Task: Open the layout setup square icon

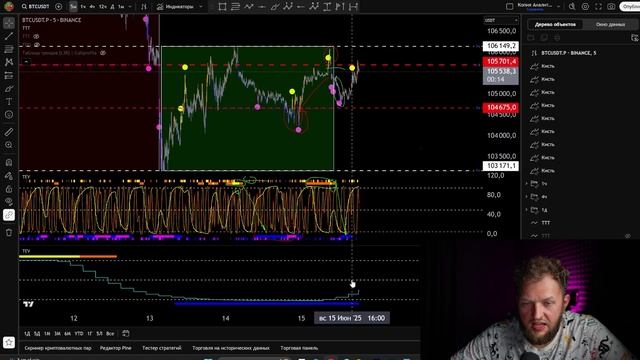Action: pyautogui.click(x=509, y=7)
